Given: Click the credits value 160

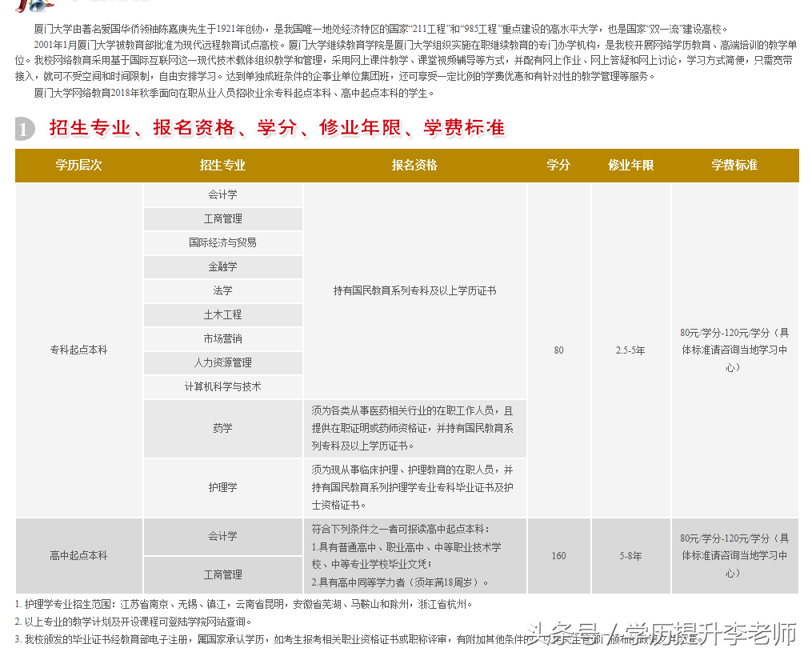Looking at the screenshot, I should tap(558, 556).
